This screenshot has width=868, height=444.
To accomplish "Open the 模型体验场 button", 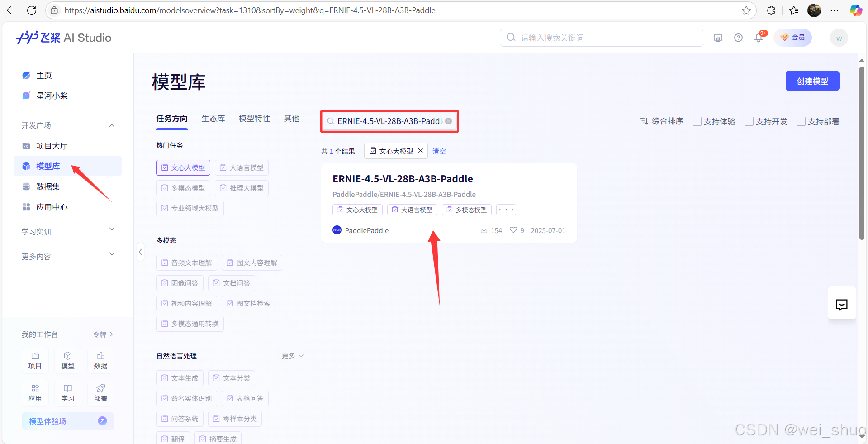I will point(68,421).
